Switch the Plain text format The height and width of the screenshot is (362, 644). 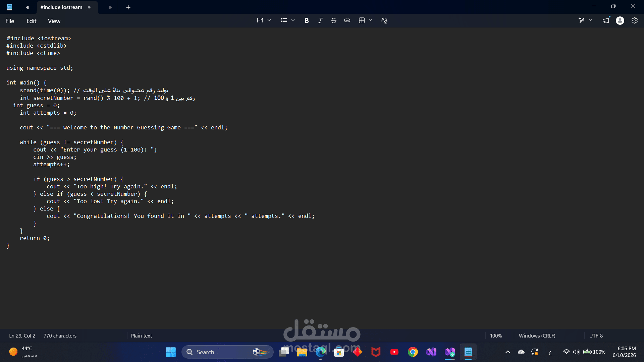point(142,336)
